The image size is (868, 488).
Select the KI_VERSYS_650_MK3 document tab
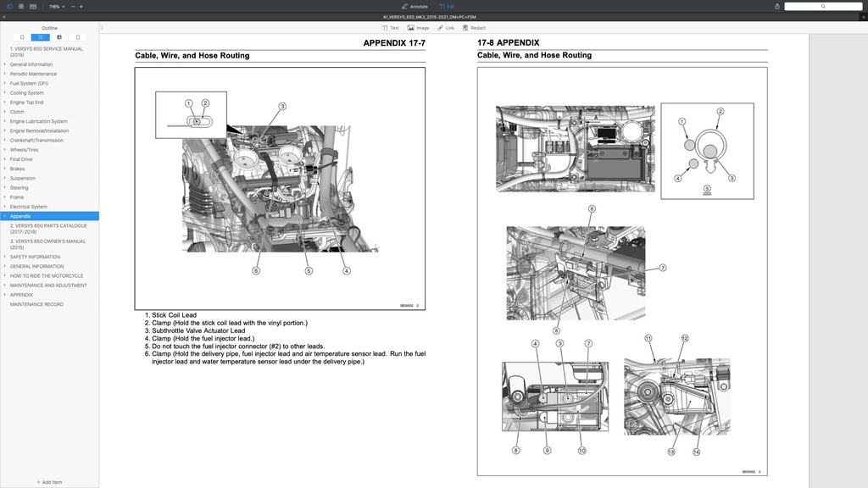(x=430, y=17)
